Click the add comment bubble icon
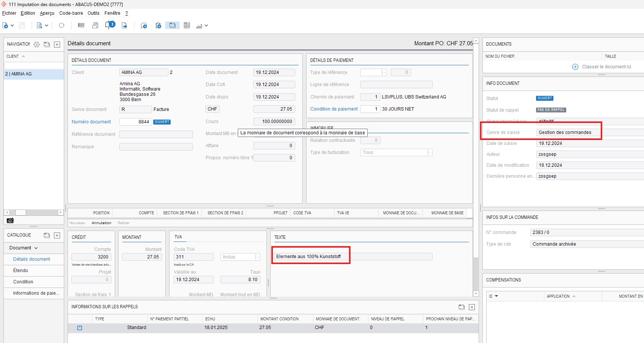Viewport: 644px width, 343px height. click(x=144, y=26)
